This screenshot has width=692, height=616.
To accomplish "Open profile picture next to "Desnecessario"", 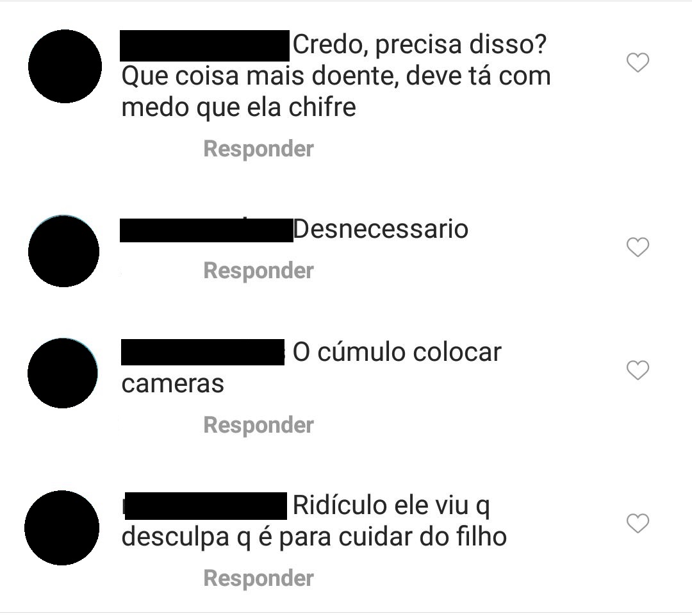I will tap(63, 251).
